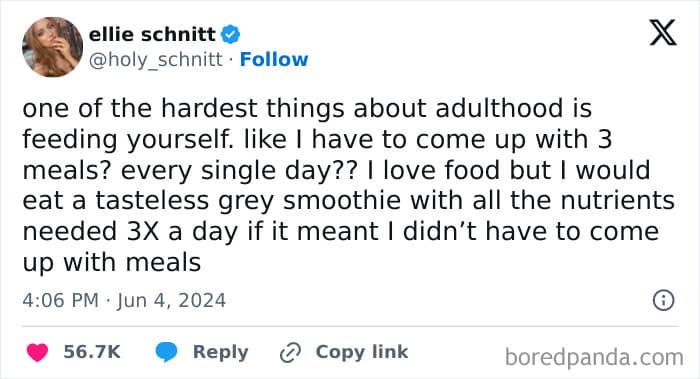The height and width of the screenshot is (379, 700).
Task: Click the Reply button label
Action: pos(221,352)
